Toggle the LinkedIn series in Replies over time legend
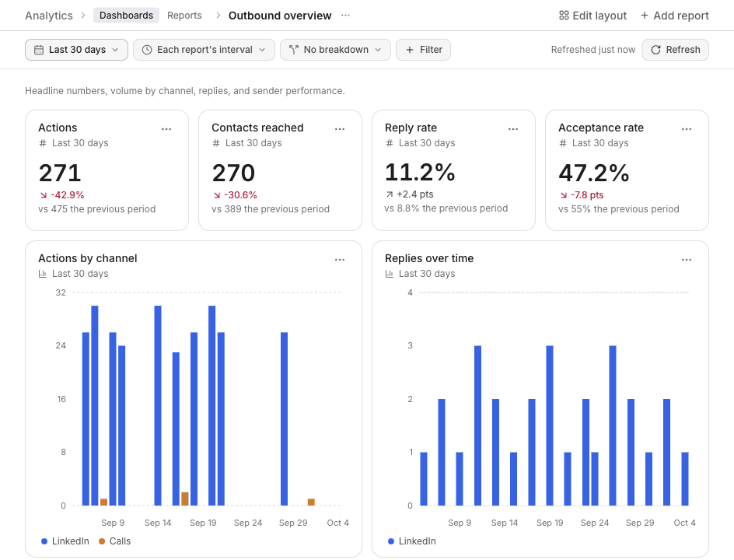The width and height of the screenshot is (734, 560). pos(412,541)
